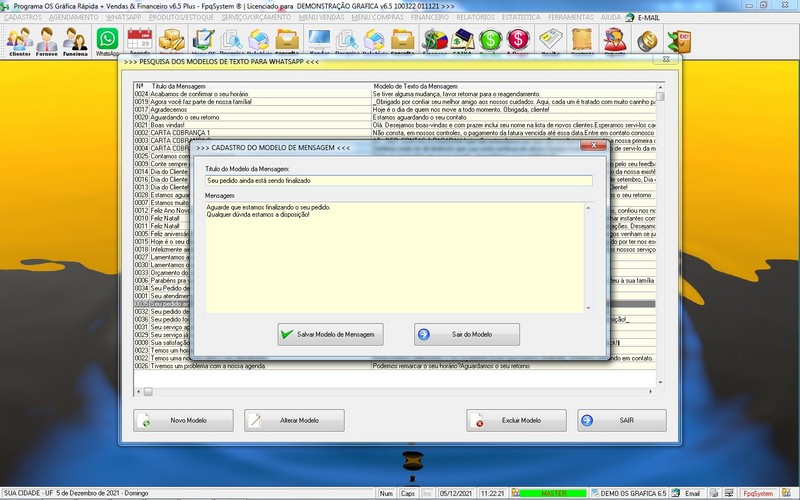Viewport: 800px width, 500px height.
Task: Click the green dollar Receber icon
Action: [x=490, y=41]
